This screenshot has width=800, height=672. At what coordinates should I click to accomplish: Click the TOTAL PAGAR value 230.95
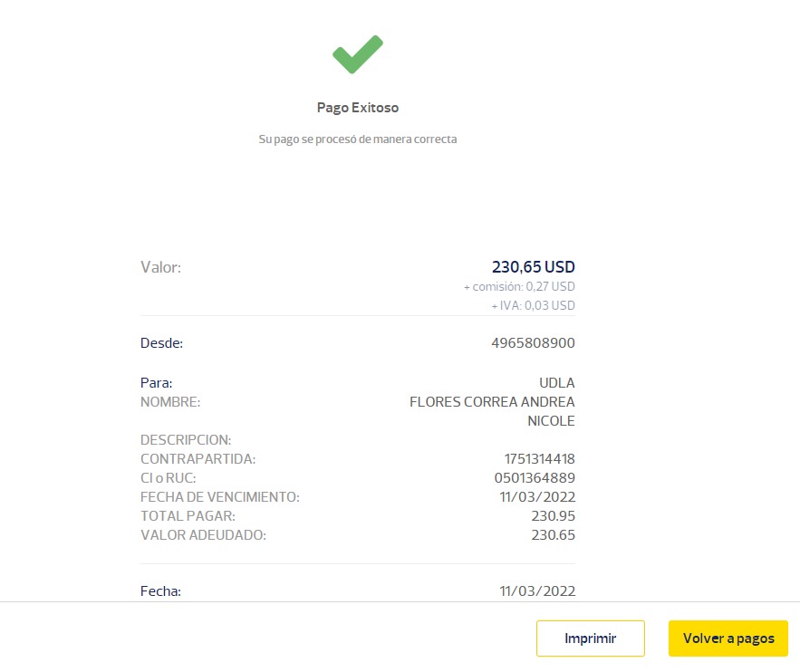[x=553, y=516]
